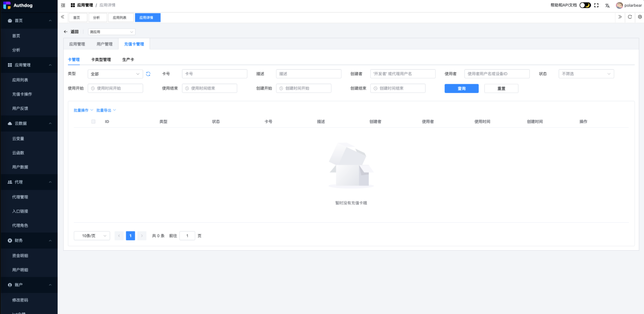Click the refresh icon beside type dropdown
The image size is (644, 314).
point(148,74)
